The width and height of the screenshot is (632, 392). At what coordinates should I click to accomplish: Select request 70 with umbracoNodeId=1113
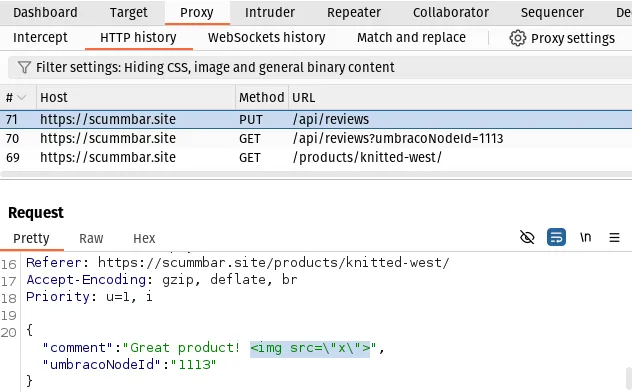coord(316,138)
